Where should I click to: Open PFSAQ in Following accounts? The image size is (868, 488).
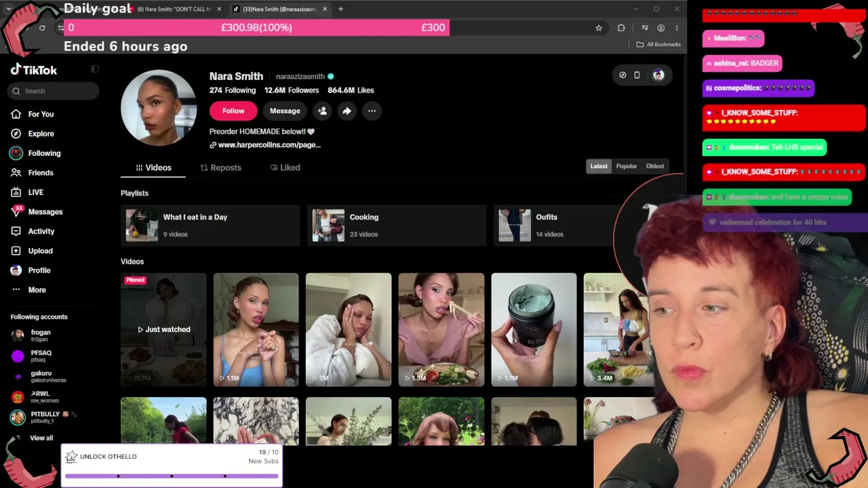click(41, 356)
